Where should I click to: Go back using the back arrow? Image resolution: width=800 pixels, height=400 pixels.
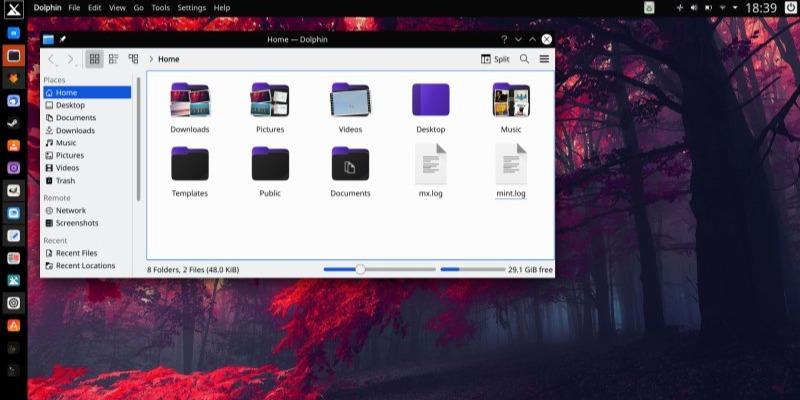(51, 59)
